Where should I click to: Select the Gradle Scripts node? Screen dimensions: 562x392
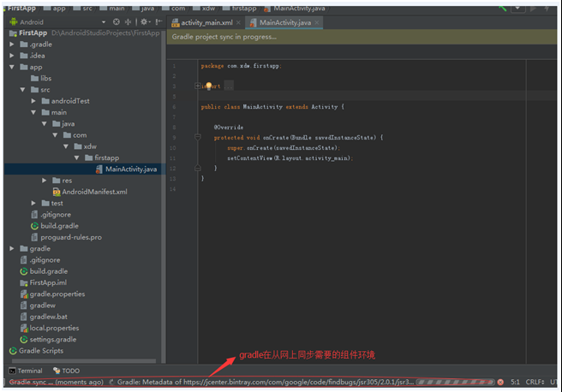[x=36, y=351]
